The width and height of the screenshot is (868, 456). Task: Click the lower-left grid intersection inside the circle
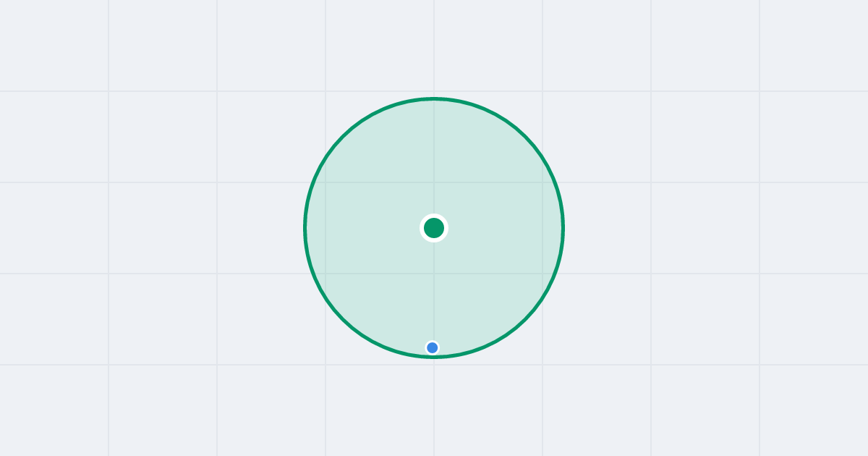(325, 274)
